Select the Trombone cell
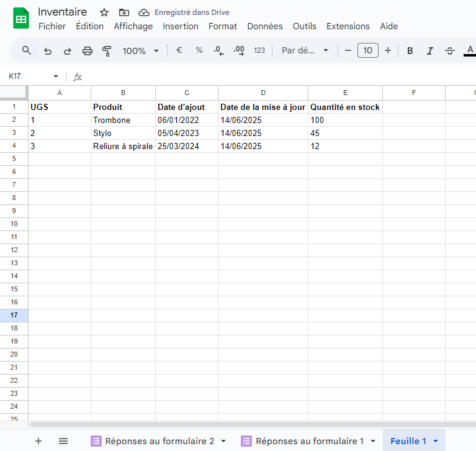This screenshot has width=476, height=451. click(x=123, y=120)
